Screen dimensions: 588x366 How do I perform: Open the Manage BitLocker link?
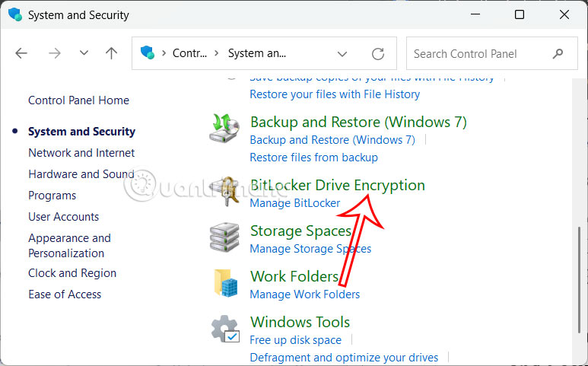click(x=295, y=203)
